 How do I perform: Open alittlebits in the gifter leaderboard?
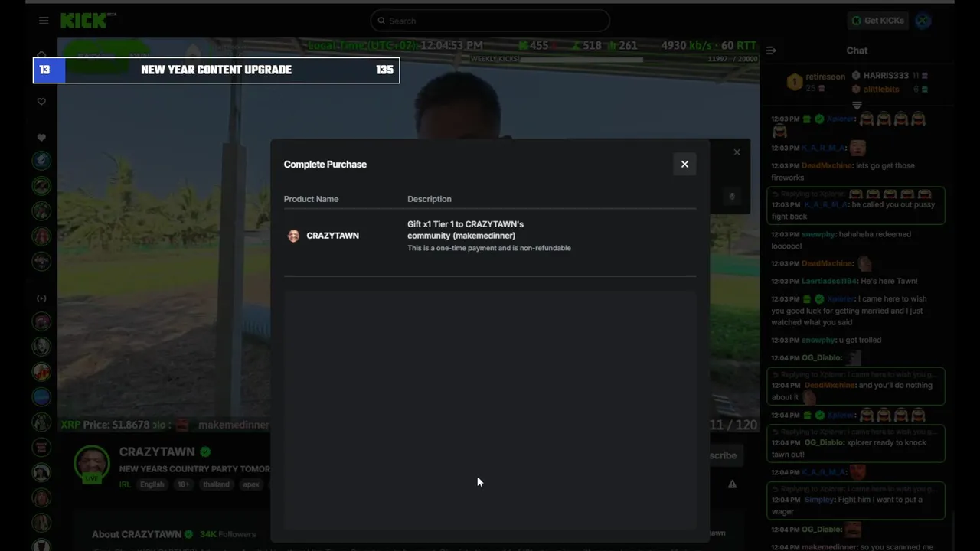point(881,90)
